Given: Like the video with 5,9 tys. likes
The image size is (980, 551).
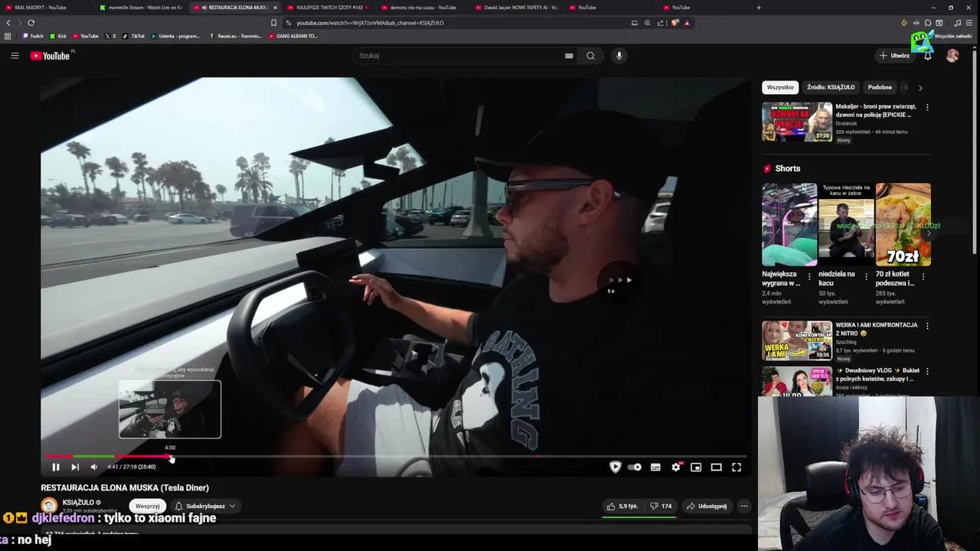Looking at the screenshot, I should point(622,506).
